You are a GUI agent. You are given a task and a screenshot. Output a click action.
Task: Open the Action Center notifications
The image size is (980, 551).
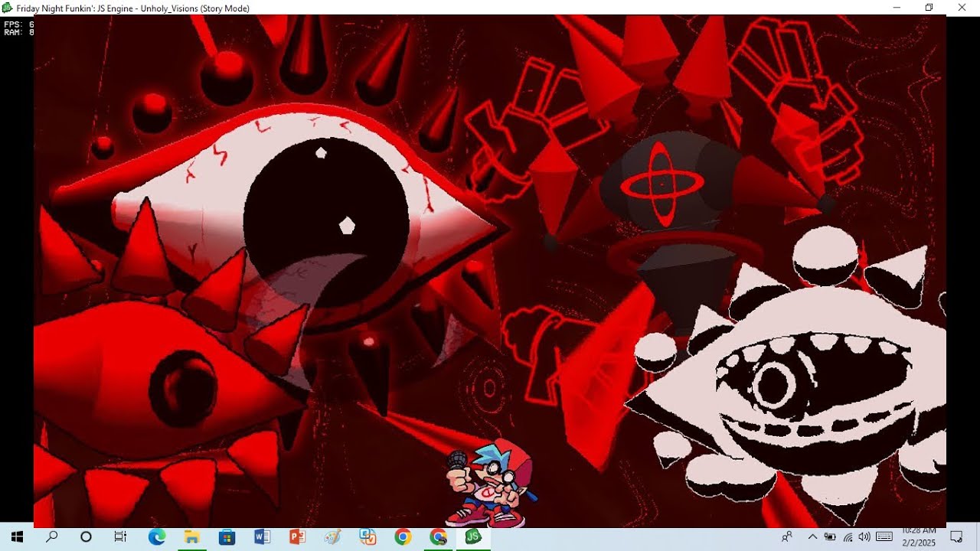point(956,537)
